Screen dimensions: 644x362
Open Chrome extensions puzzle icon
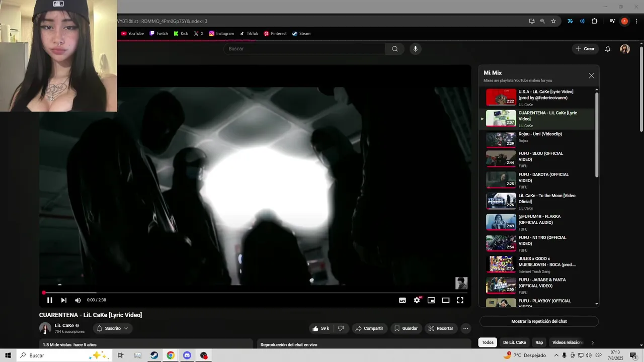click(x=595, y=21)
